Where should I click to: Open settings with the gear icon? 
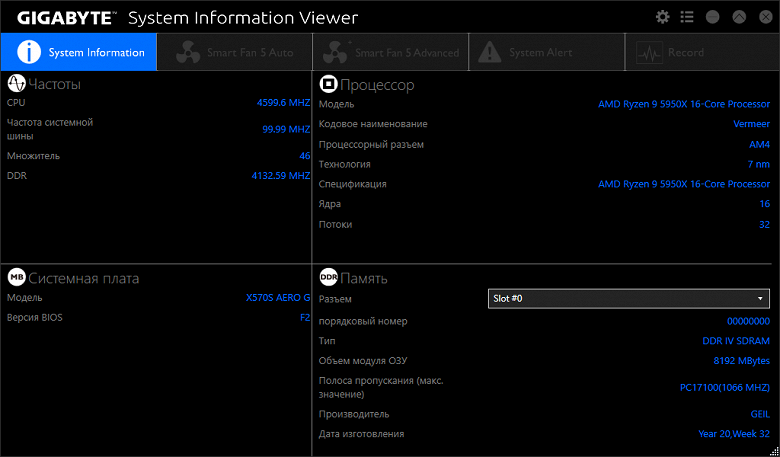pos(662,17)
